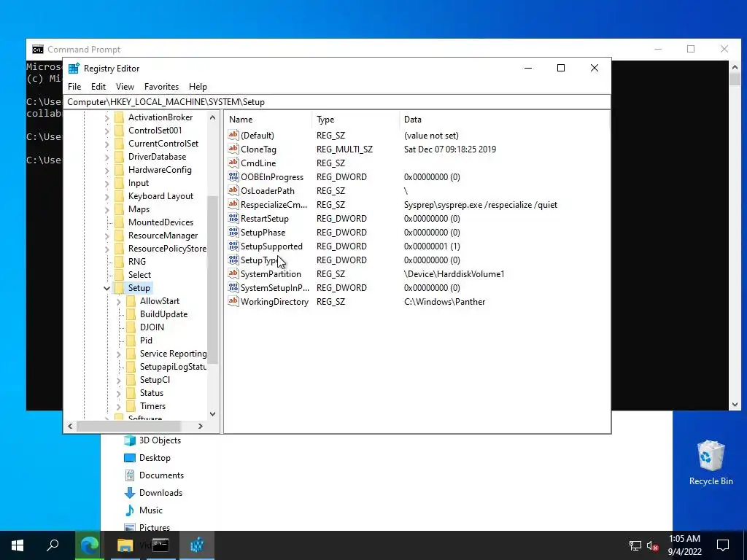The height and width of the screenshot is (560, 747).
Task: Click the taskbar search icon
Action: [x=53, y=545]
